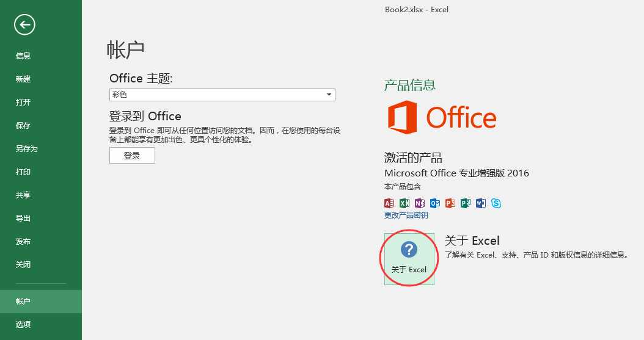Click the Skype for Business icon
The width and height of the screenshot is (644, 340).
click(496, 203)
